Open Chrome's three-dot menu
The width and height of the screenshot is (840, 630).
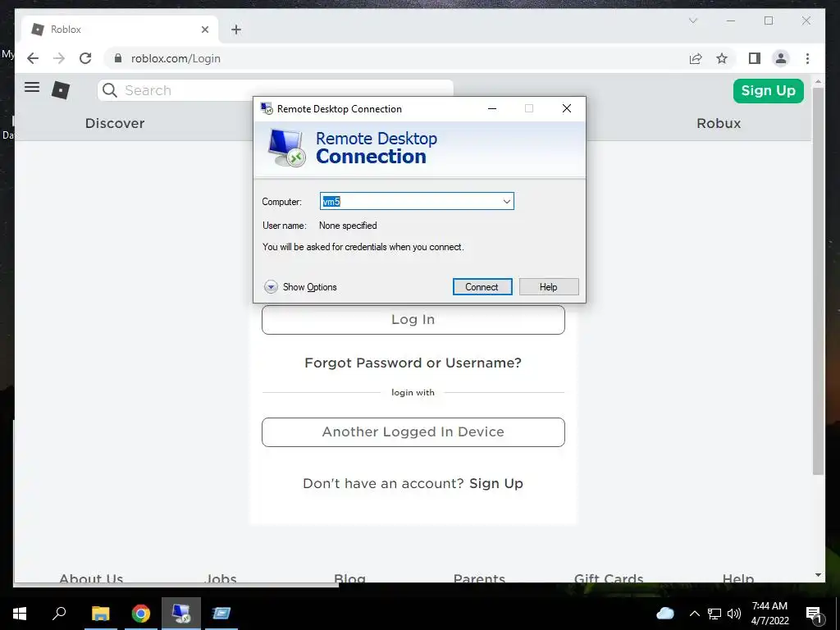(807, 58)
